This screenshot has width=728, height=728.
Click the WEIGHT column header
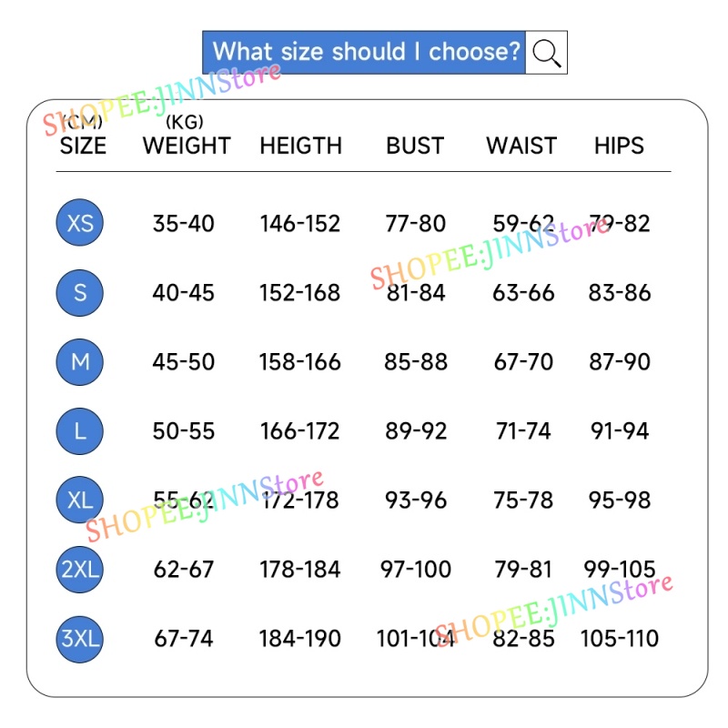coord(187,146)
